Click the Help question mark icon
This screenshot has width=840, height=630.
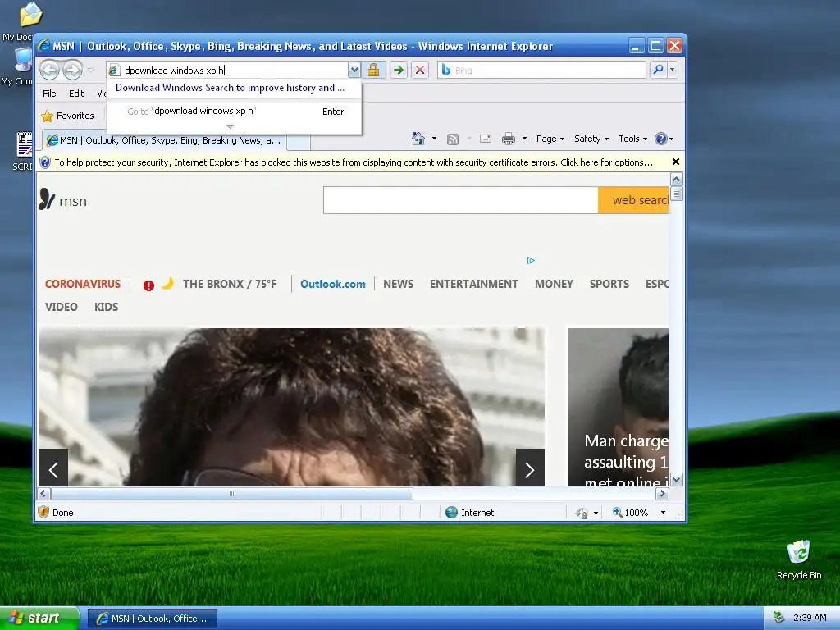(661, 139)
